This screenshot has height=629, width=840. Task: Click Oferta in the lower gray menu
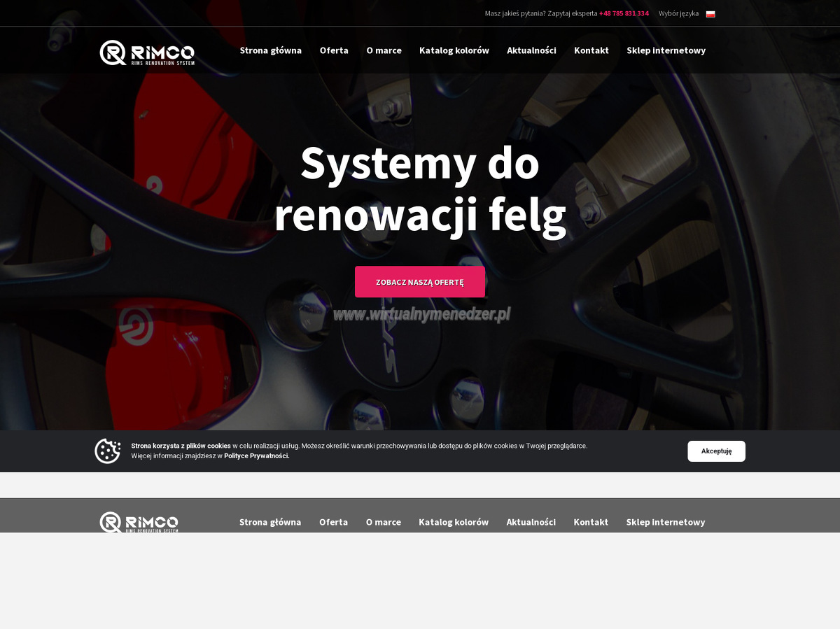point(333,522)
